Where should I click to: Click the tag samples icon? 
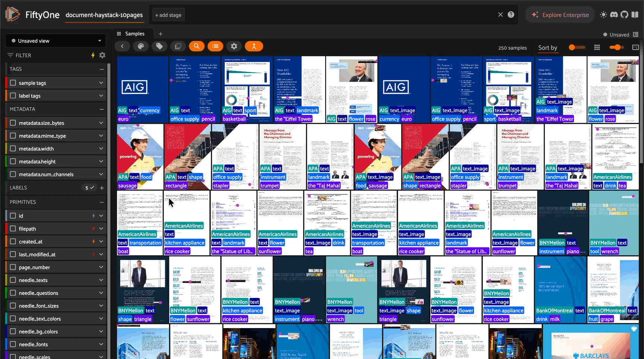[160, 46]
